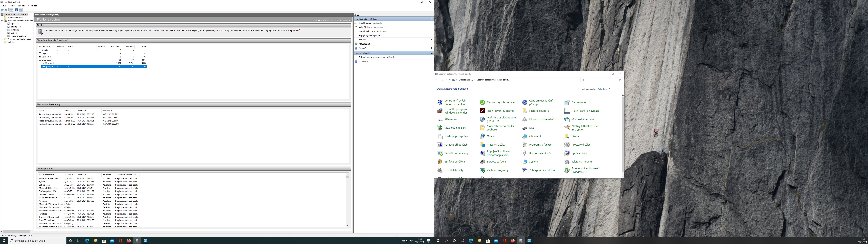Open the Velké ikony view dropdown
Viewport: 868px width, 244px height.
[604, 89]
